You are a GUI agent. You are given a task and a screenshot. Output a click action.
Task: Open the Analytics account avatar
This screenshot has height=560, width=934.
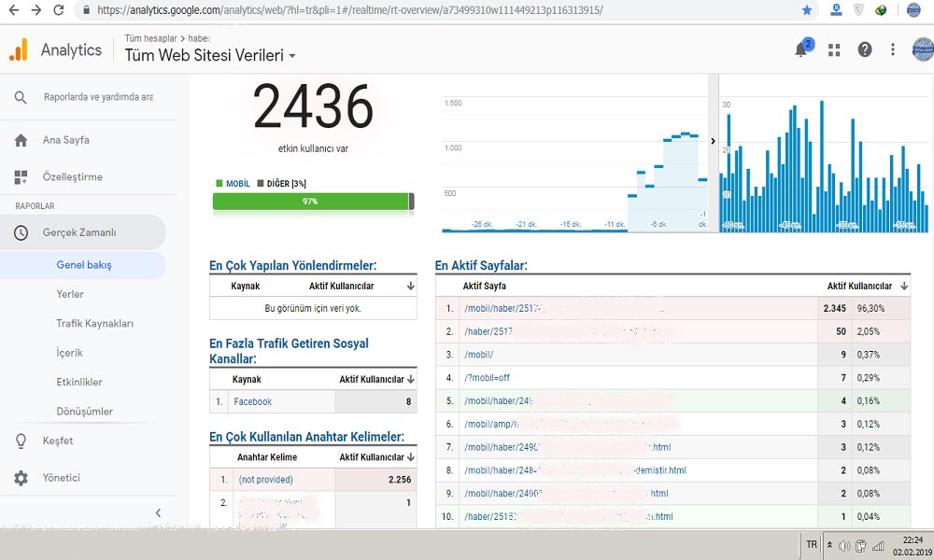[924, 49]
